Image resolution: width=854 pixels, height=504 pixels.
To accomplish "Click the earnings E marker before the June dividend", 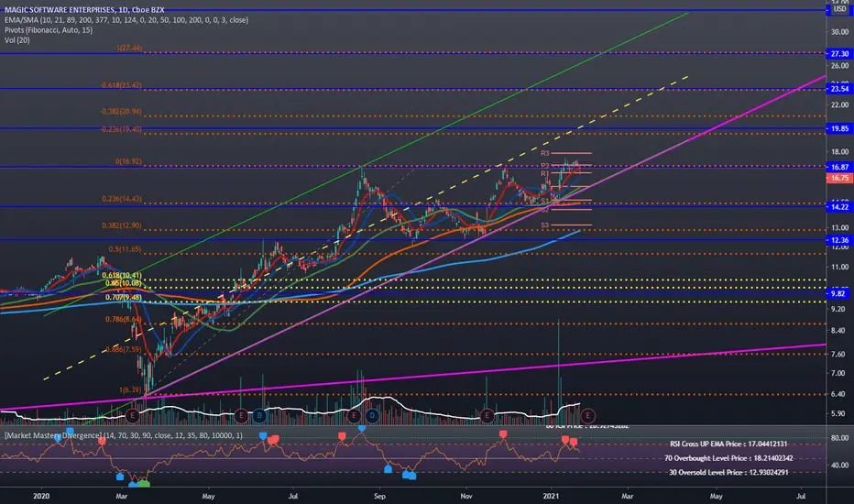I will click(241, 416).
